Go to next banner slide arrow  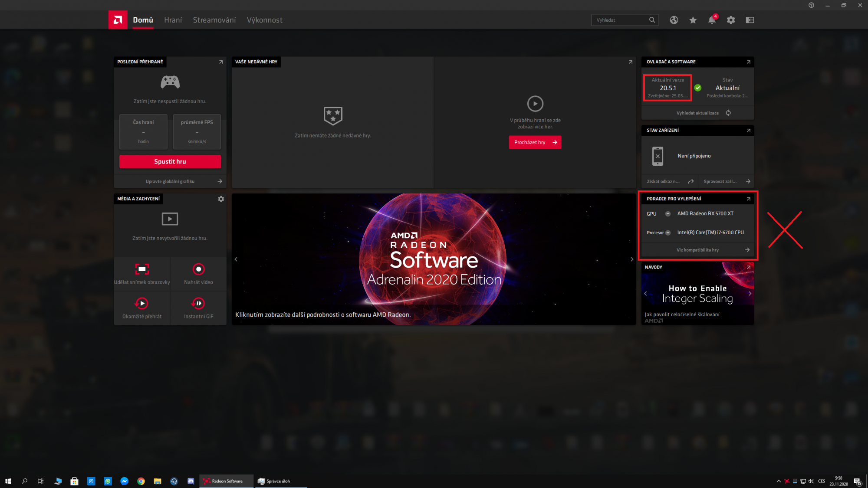point(632,259)
